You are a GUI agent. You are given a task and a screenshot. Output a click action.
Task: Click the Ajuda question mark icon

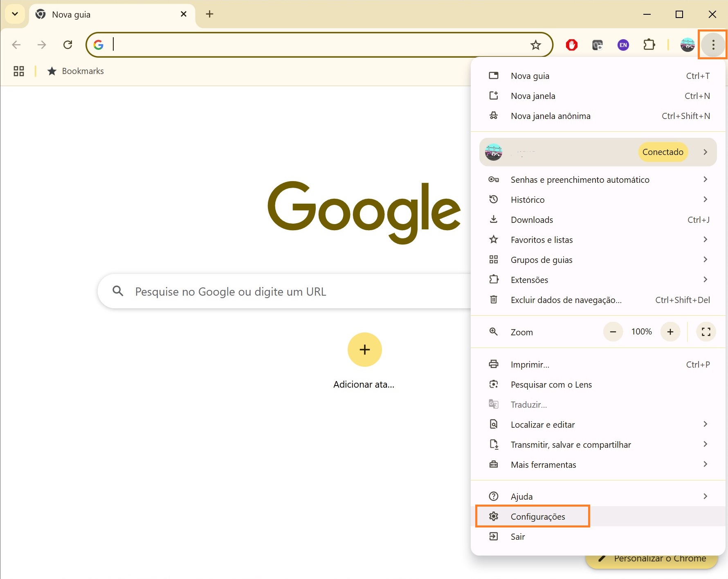[494, 496]
